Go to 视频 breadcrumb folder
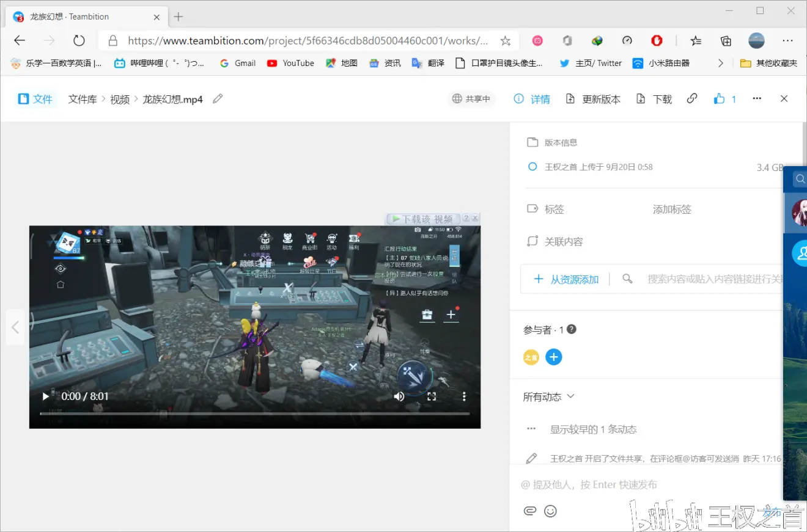 (120, 99)
